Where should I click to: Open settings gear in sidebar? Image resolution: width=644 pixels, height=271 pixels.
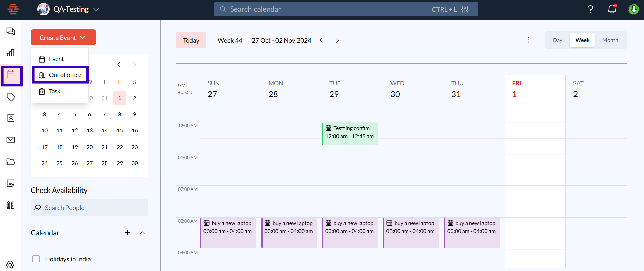[10, 265]
